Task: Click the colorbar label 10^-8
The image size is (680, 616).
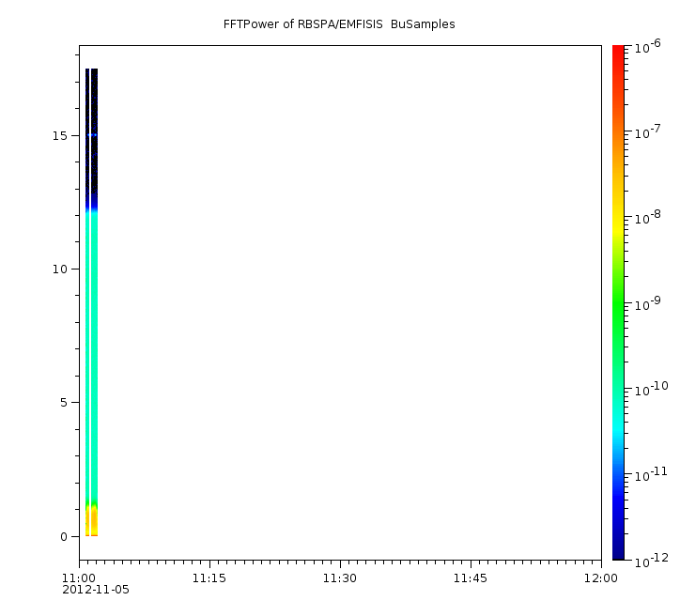Action: point(648,217)
